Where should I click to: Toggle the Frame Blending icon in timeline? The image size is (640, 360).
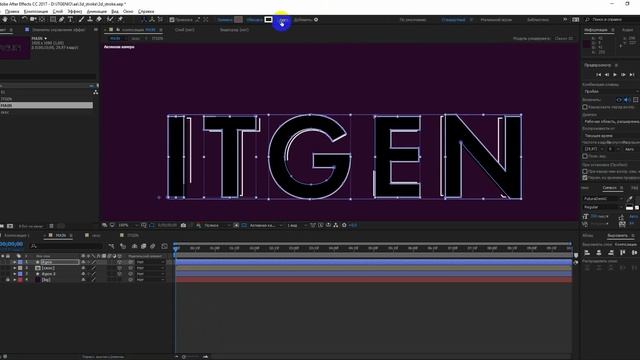(143, 246)
